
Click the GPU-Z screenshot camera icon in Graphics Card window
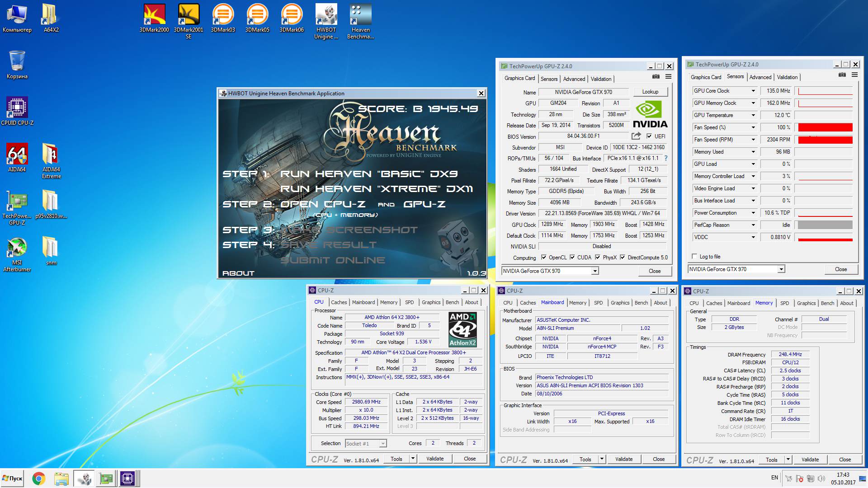point(656,76)
